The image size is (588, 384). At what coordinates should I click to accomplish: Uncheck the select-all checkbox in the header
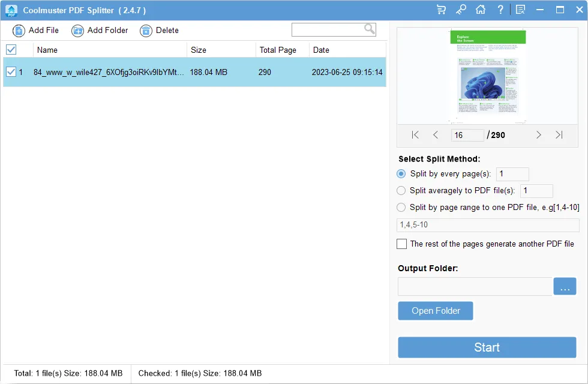[11, 50]
